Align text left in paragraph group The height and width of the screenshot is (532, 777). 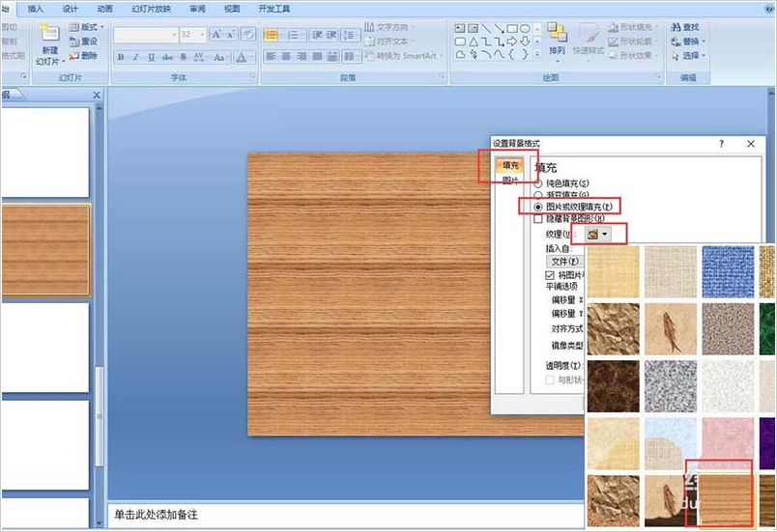tap(271, 56)
